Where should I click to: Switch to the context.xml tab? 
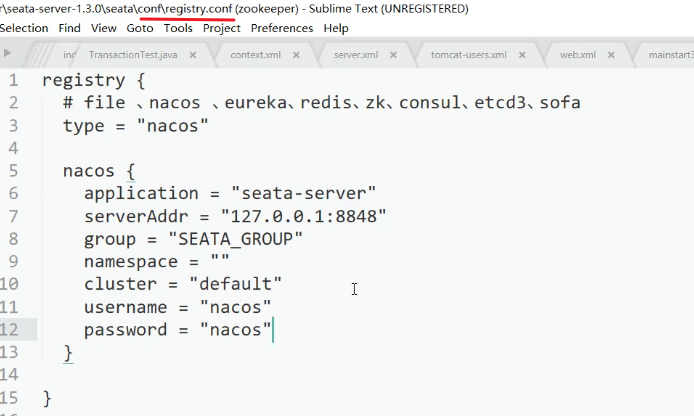[254, 54]
